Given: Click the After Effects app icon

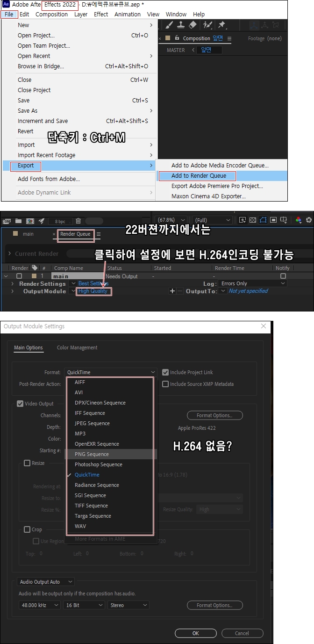Looking at the screenshot, I should pyautogui.click(x=6, y=4).
